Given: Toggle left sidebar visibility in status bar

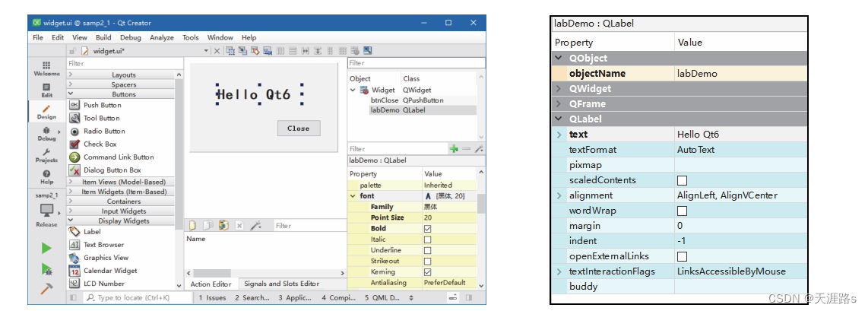Looking at the screenshot, I should tap(74, 298).
